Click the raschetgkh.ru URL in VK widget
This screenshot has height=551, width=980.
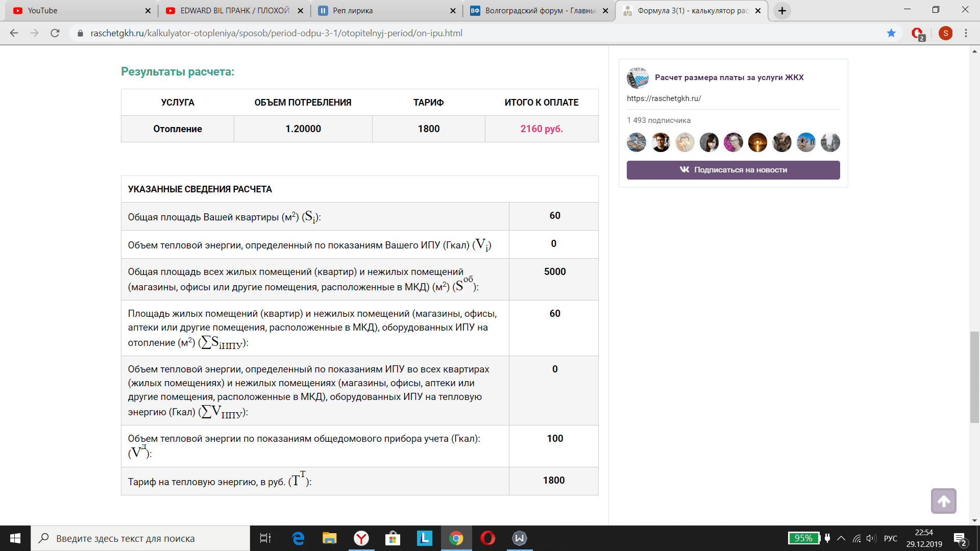coord(664,98)
